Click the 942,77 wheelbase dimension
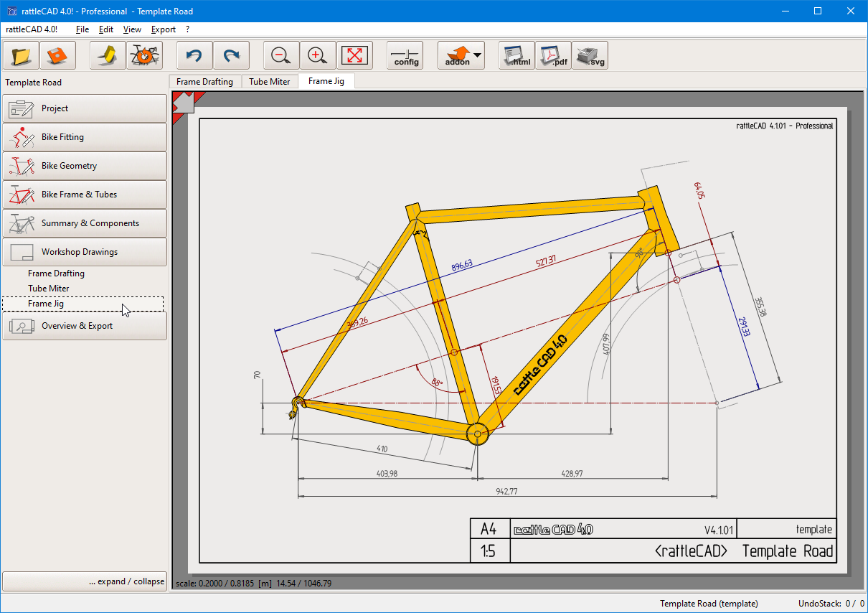The width and height of the screenshot is (868, 613). point(506,491)
